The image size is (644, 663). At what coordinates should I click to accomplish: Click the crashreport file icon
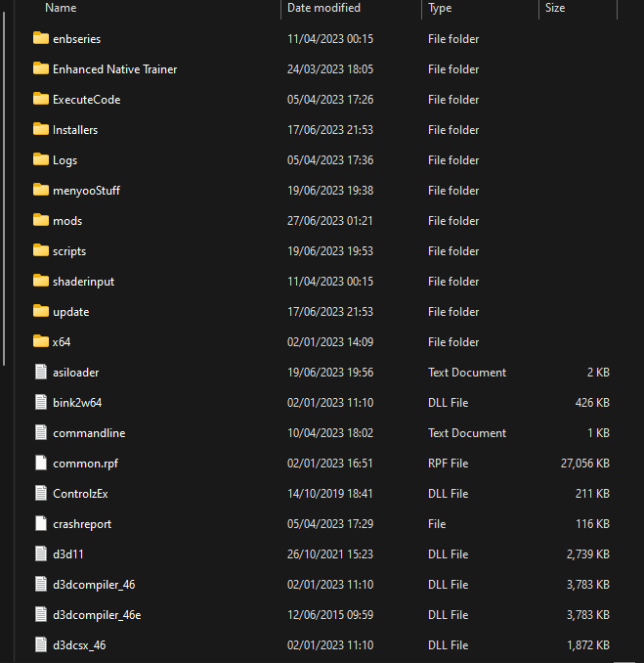[40, 524]
